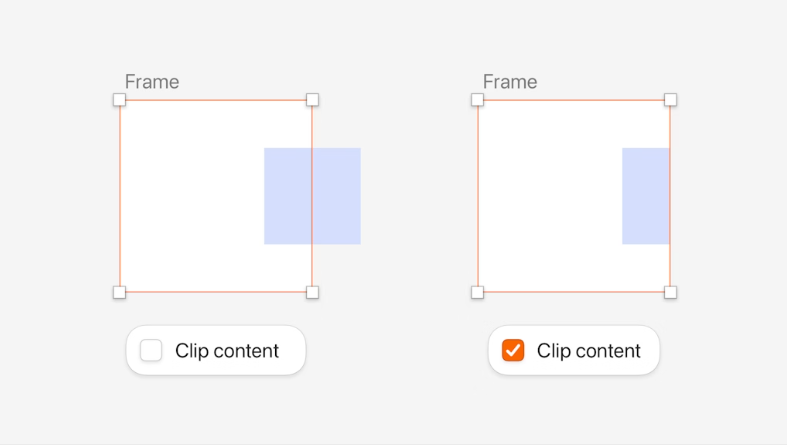
Task: Click top-left resize handle of left frame
Action: click(x=119, y=100)
